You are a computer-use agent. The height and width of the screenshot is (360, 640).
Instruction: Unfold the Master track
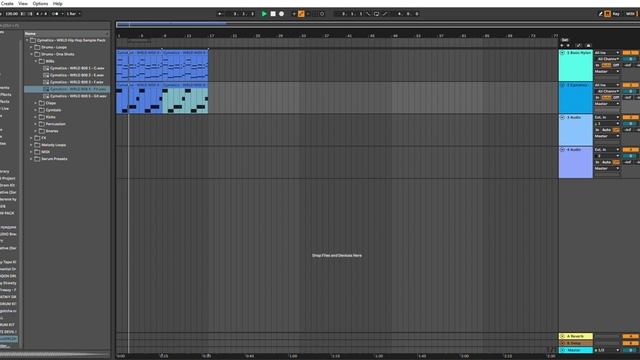coord(562,350)
